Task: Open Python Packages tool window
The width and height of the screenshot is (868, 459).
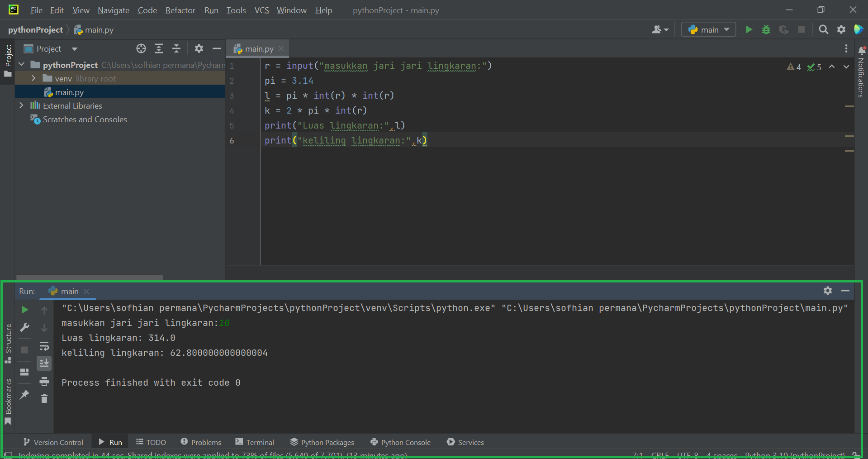Action: (322, 442)
